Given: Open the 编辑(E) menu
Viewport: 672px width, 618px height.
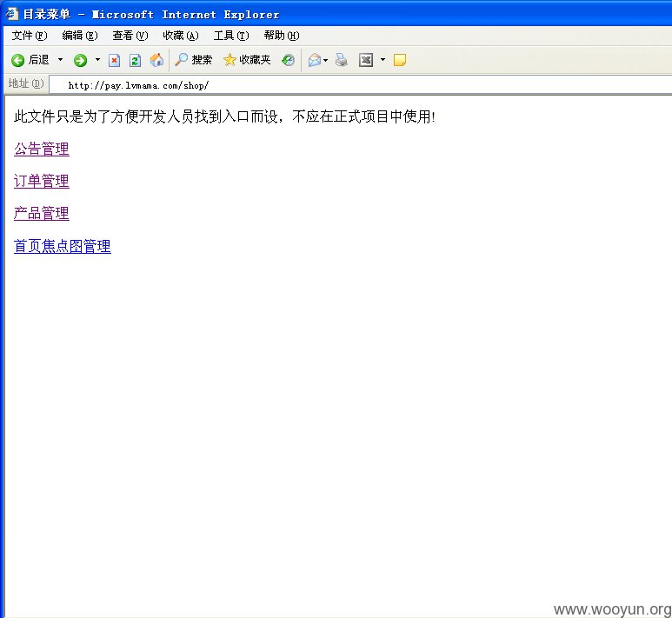Looking at the screenshot, I should (x=80, y=36).
